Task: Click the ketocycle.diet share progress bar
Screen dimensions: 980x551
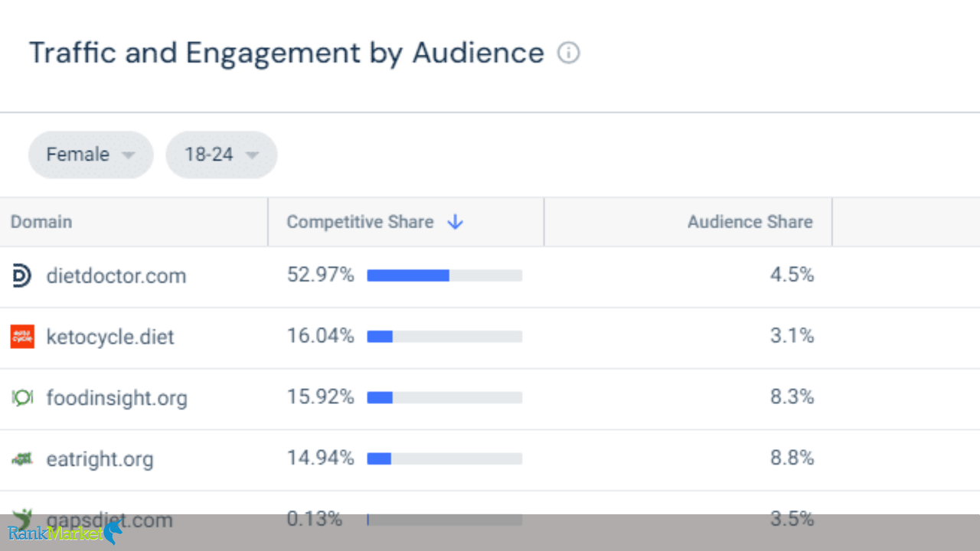Action: coord(445,337)
